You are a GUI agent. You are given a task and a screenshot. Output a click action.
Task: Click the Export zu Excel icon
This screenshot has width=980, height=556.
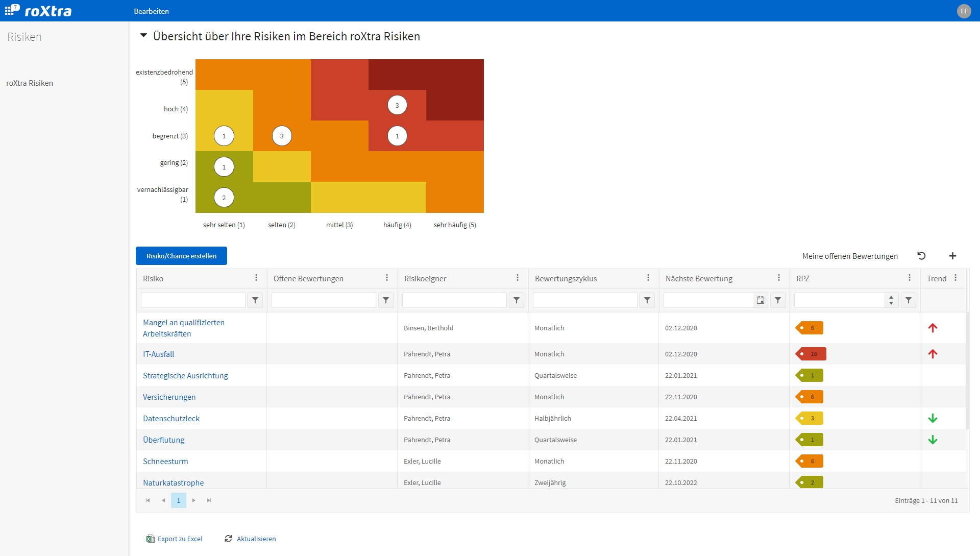pos(150,539)
